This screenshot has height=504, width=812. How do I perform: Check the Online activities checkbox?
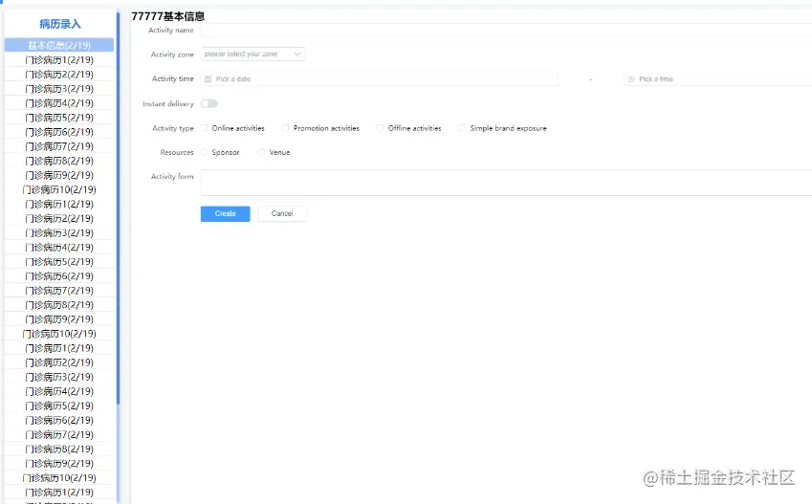click(x=204, y=128)
